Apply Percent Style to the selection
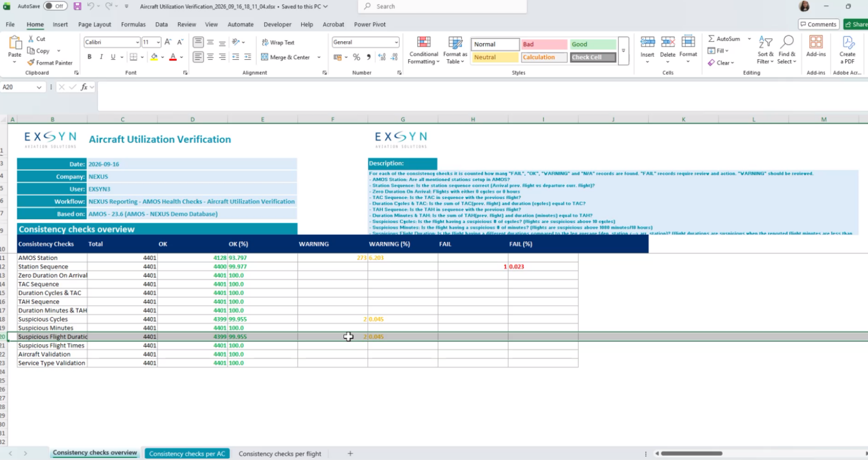 pos(357,57)
